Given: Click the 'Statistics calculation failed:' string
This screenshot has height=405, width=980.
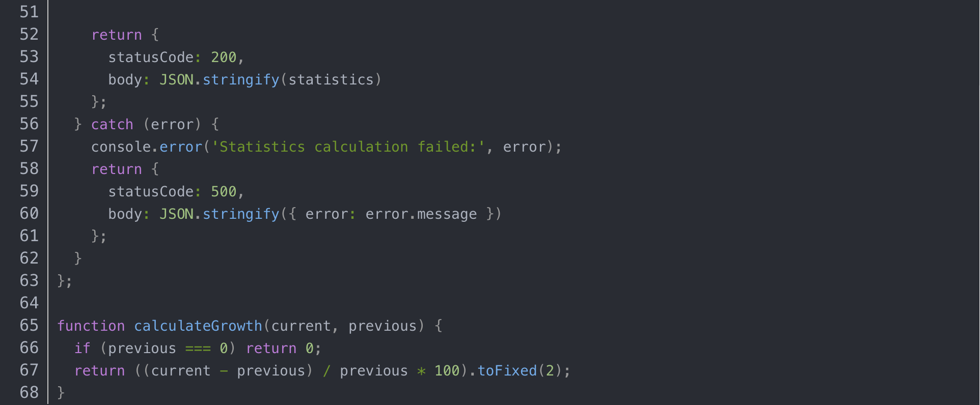Looking at the screenshot, I should (348, 147).
